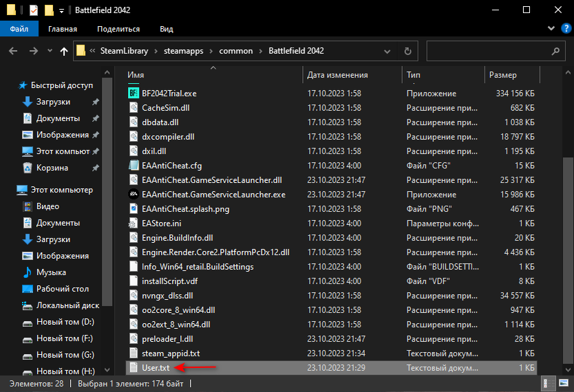Open address bar history dropdown
The image size is (574, 392).
(x=387, y=51)
